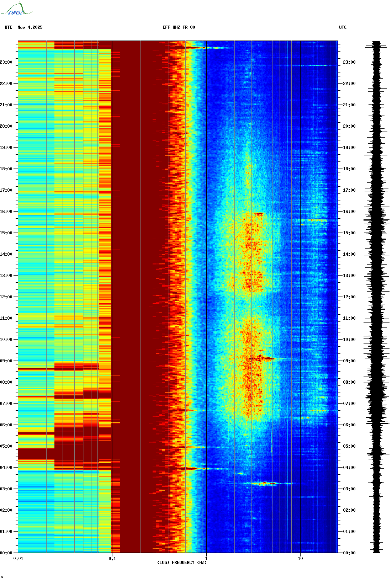Click the 22:00 label on the left time axis
This screenshot has width=392, height=581.
(x=6, y=84)
